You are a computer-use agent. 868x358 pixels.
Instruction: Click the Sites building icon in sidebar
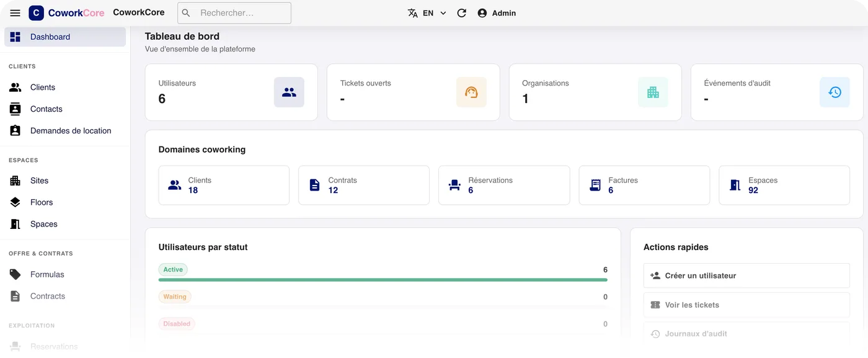click(x=15, y=181)
